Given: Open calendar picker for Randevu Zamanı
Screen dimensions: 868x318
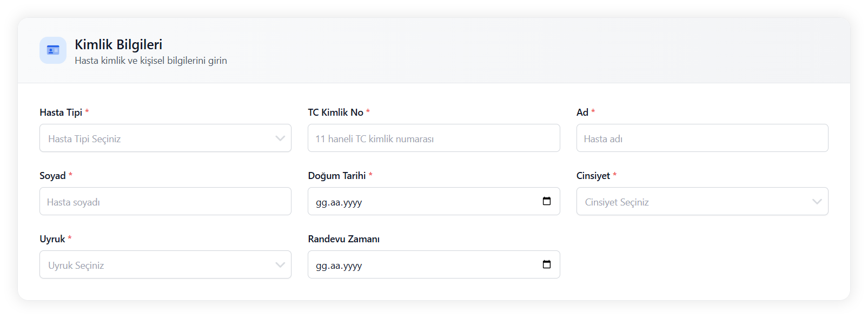Looking at the screenshot, I should click(547, 264).
